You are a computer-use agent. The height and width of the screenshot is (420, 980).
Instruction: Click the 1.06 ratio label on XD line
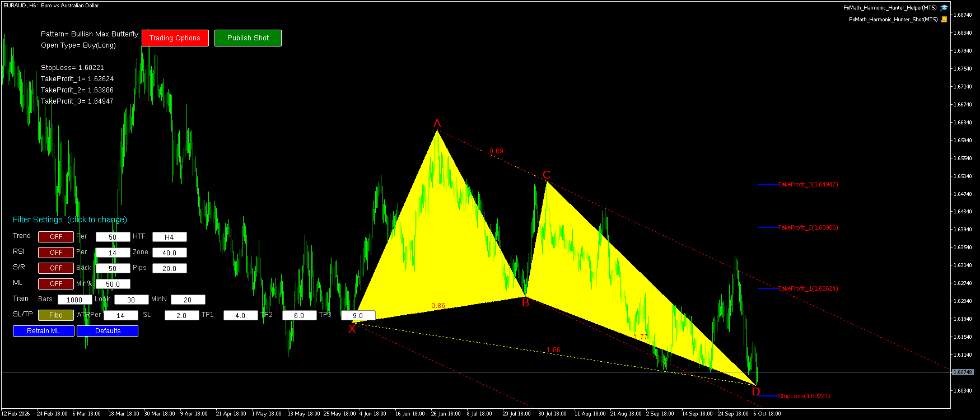pyautogui.click(x=553, y=350)
